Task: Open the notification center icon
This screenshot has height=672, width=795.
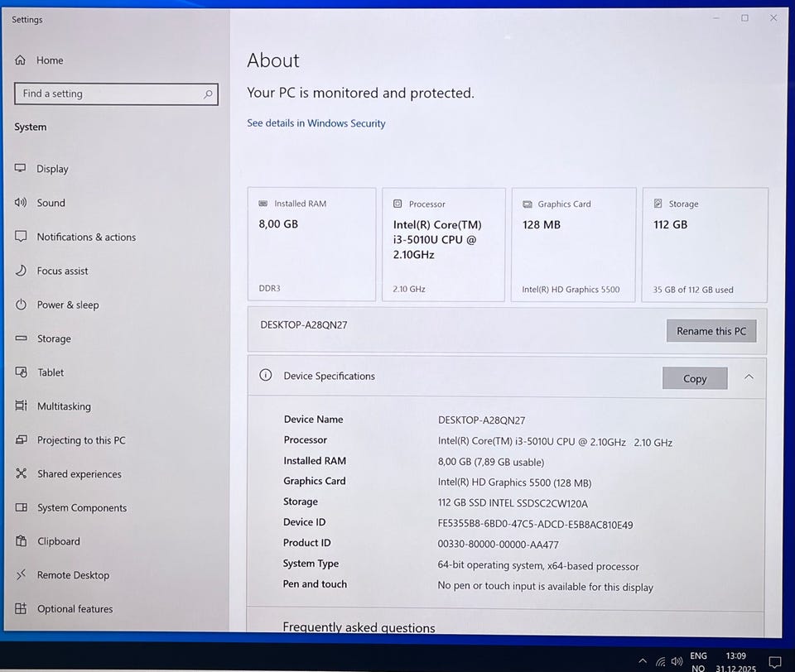Action: pos(775,662)
